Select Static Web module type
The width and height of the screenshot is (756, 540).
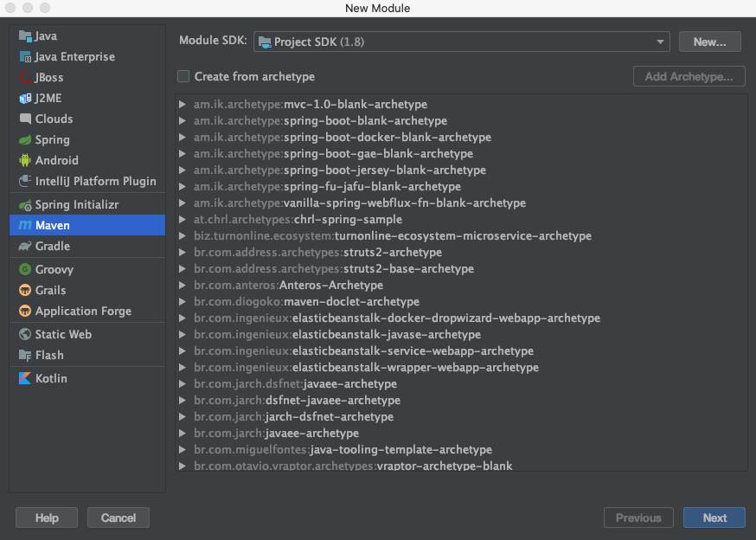pos(87,334)
